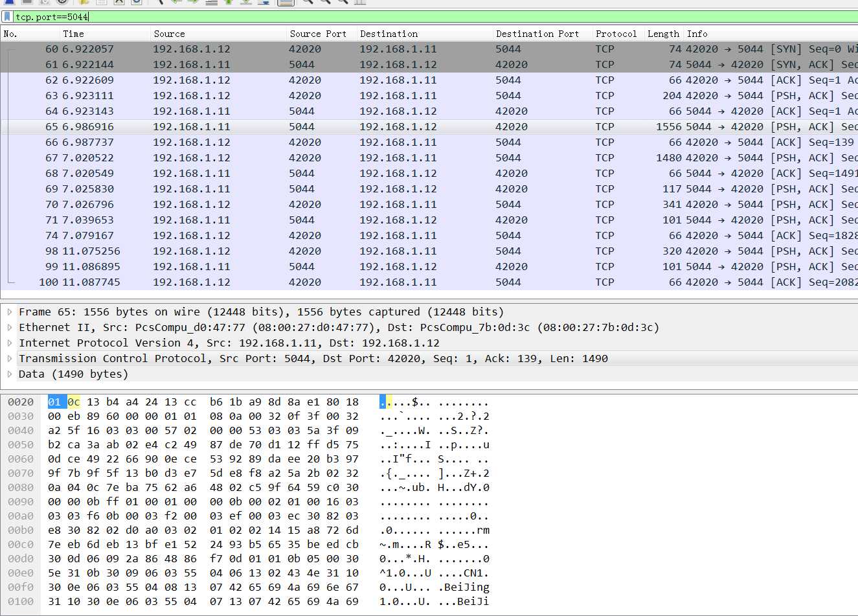This screenshot has width=858, height=616.
Task: Click the hex byte 0c at offset 0020
Action: click(x=74, y=402)
